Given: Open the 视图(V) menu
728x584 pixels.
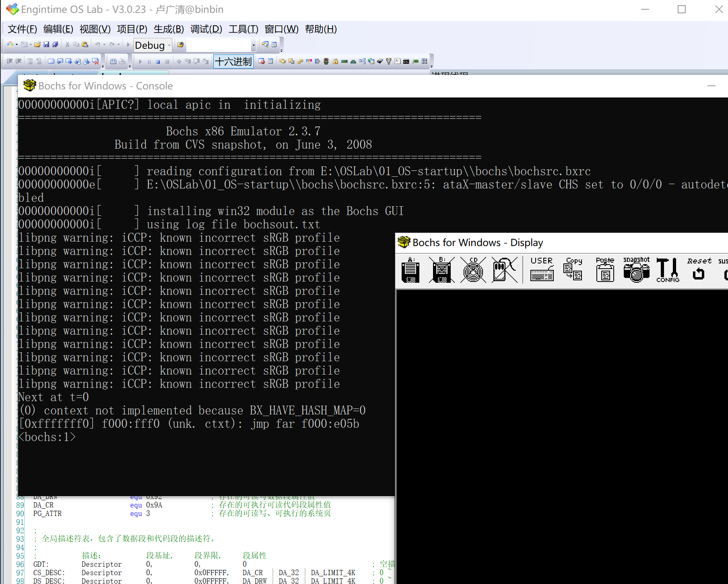Looking at the screenshot, I should pyautogui.click(x=95, y=29).
